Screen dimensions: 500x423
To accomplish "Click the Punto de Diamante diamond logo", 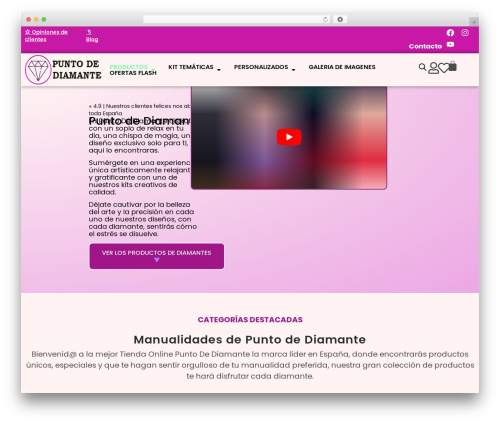I will click(x=38, y=70).
